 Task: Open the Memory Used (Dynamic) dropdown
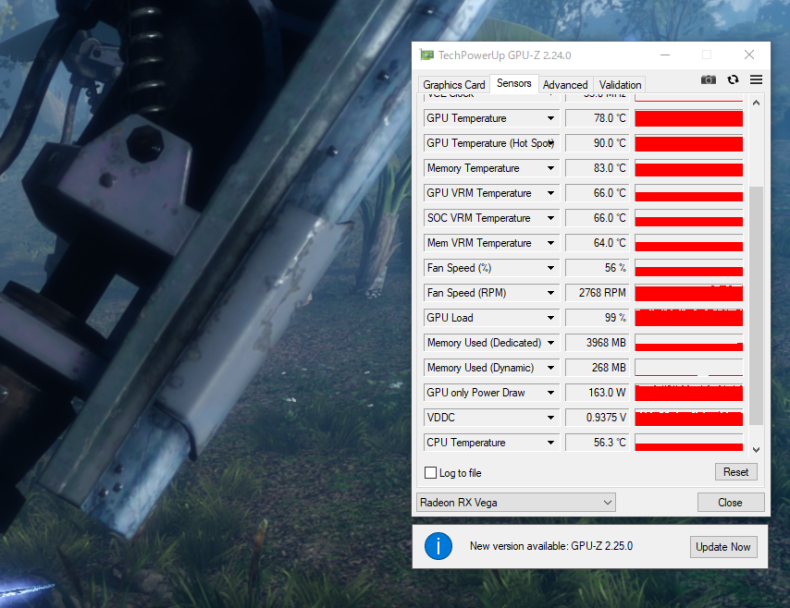[551, 368]
